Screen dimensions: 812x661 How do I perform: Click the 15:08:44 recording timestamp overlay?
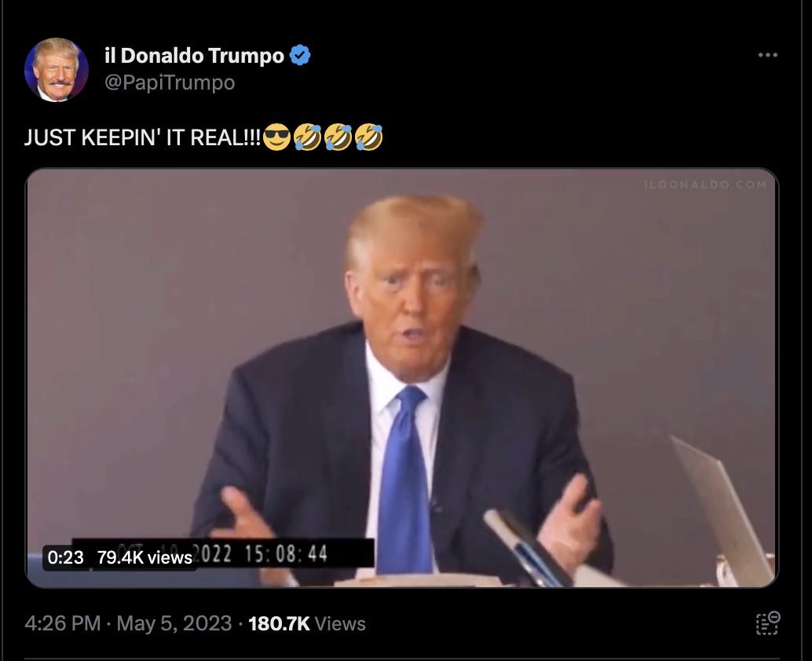pos(286,554)
